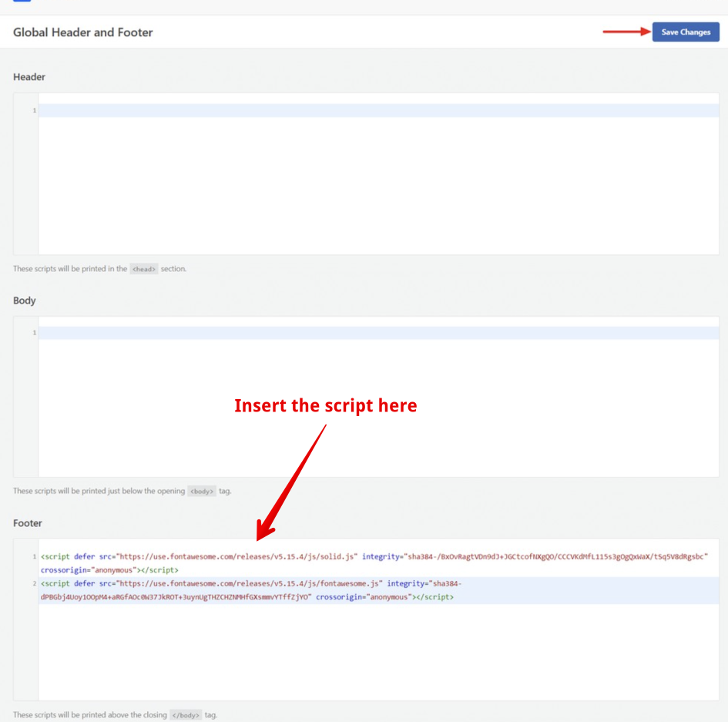Select the head tag badge below Header editor
This screenshot has width=728, height=722.
[143, 268]
